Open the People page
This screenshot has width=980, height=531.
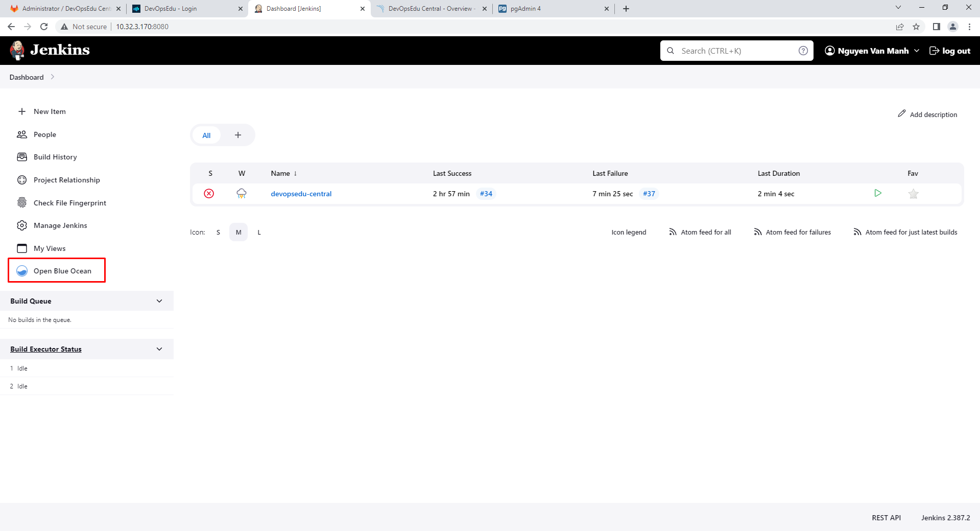[x=45, y=134]
